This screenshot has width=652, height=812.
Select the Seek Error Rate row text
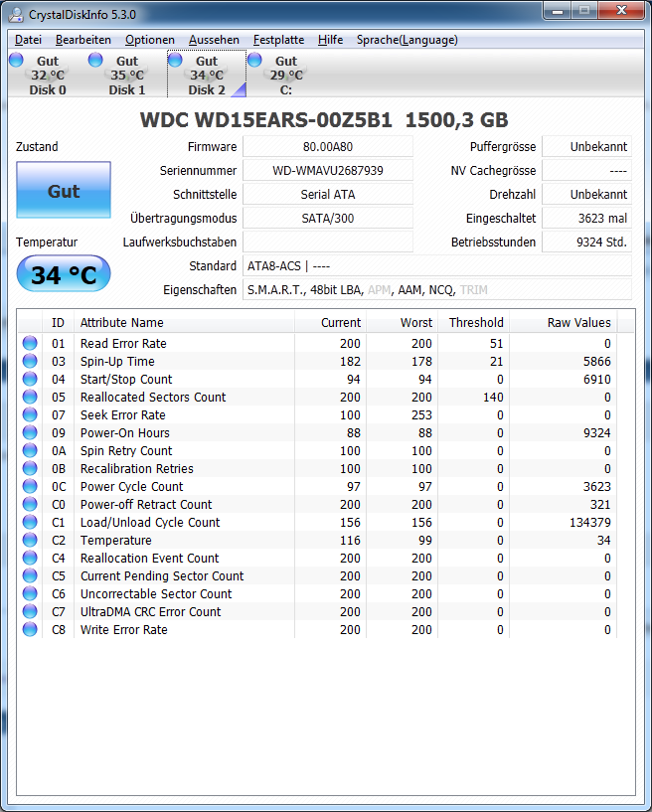coord(122,414)
